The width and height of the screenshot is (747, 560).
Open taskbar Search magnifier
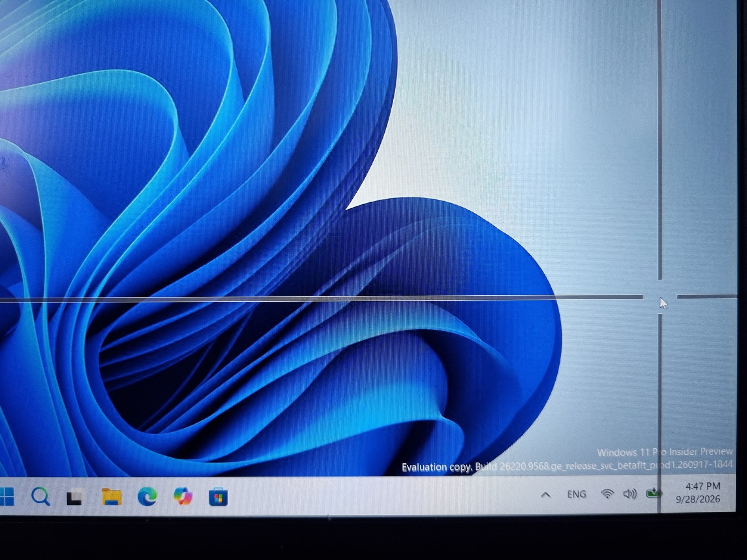coord(40,497)
